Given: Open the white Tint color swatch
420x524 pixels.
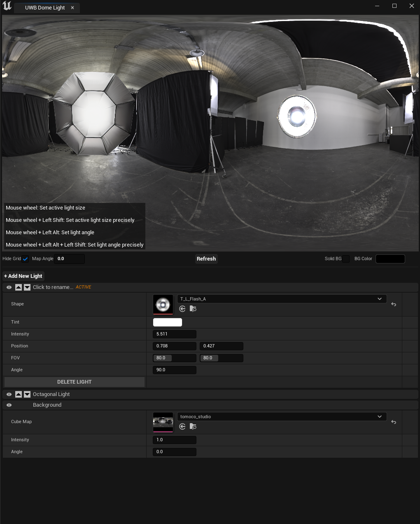Looking at the screenshot, I should pos(167,322).
